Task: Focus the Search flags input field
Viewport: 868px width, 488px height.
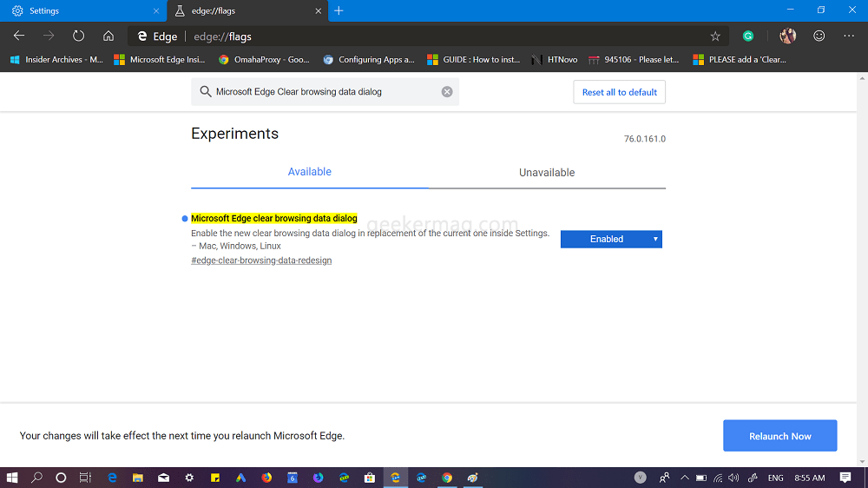Action: pyautogui.click(x=325, y=91)
